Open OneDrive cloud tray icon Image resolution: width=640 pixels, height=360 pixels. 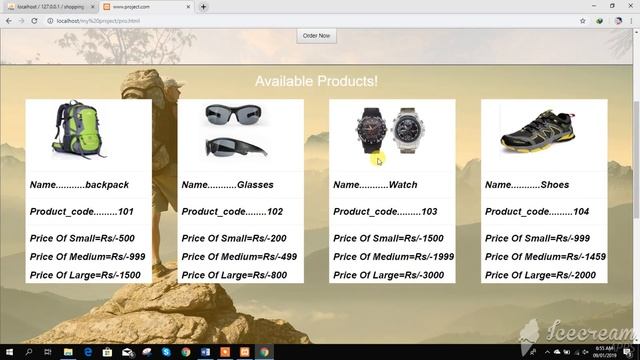coord(557,352)
